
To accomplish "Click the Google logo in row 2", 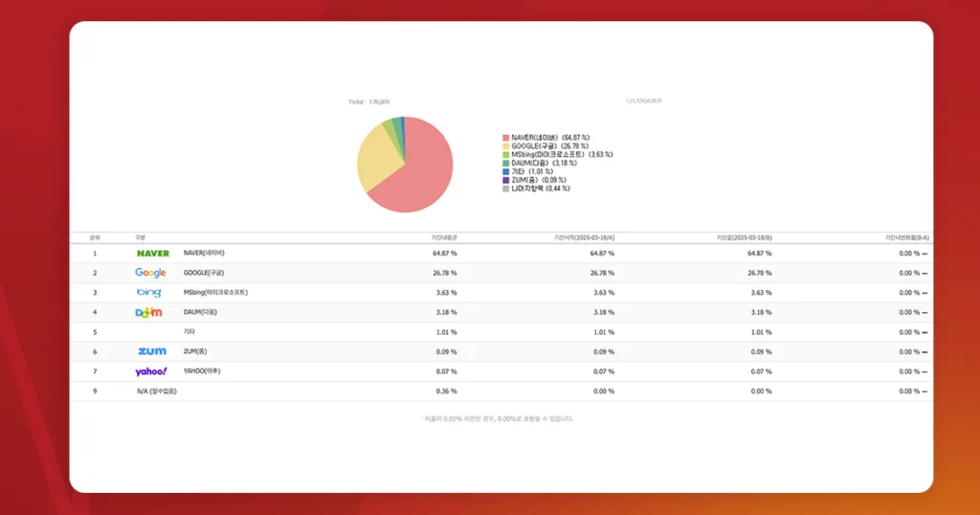I will click(x=150, y=273).
